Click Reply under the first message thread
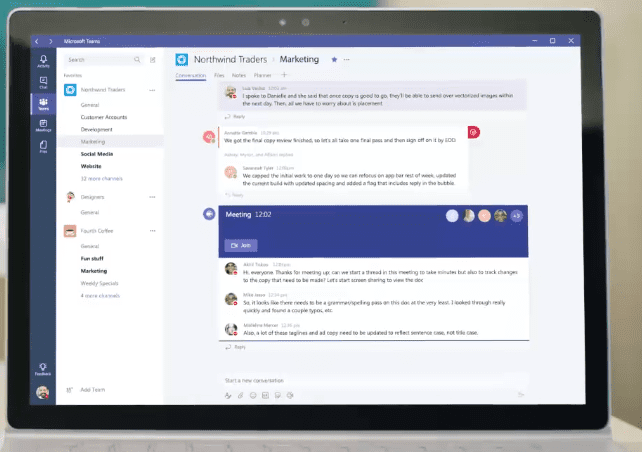 pos(235,117)
